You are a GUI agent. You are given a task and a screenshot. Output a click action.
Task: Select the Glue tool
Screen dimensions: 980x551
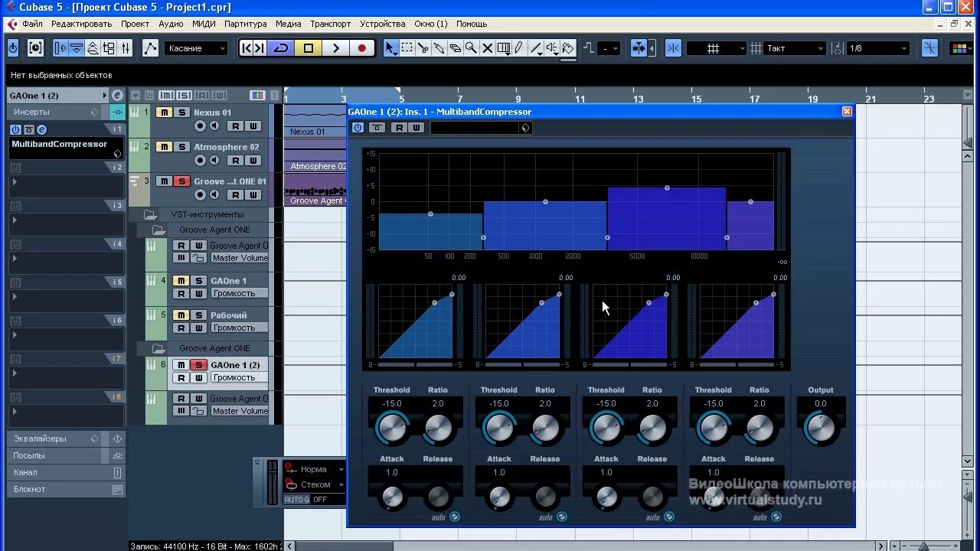(x=439, y=48)
